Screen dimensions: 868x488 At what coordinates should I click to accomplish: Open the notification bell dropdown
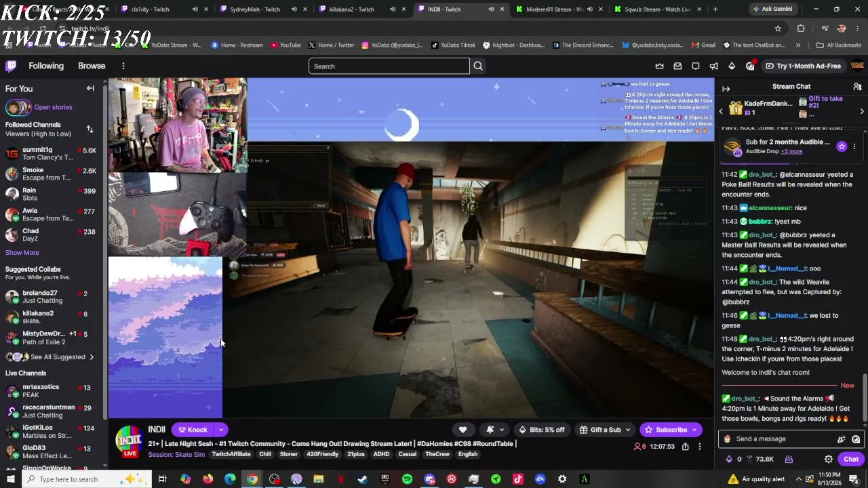click(495, 430)
